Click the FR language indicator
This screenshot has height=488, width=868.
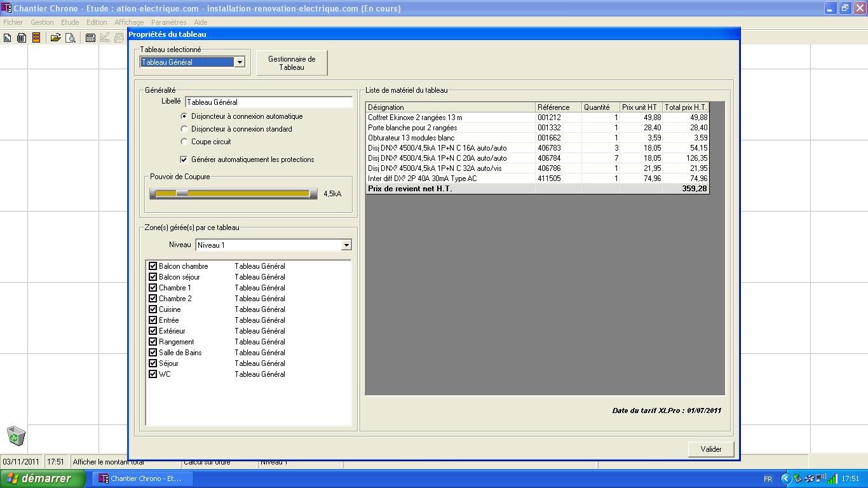click(768, 479)
